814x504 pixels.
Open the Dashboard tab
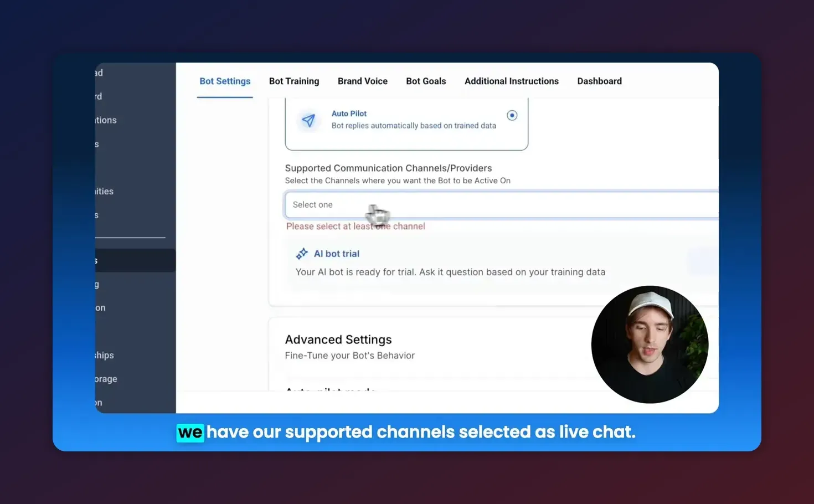click(x=599, y=81)
